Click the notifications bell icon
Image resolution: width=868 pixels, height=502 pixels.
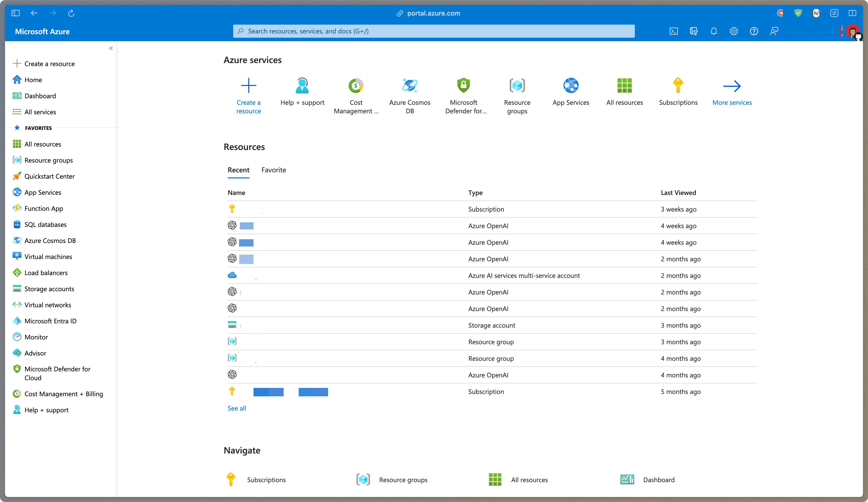[x=714, y=31]
